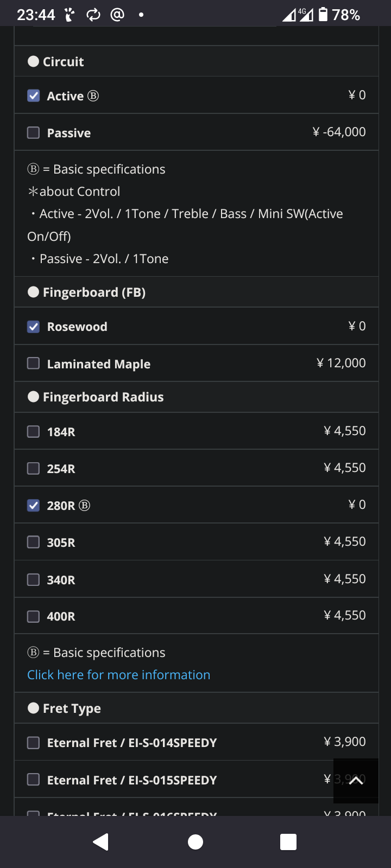The width and height of the screenshot is (391, 868).
Task: Tap the sync icon in status bar
Action: pos(93,15)
